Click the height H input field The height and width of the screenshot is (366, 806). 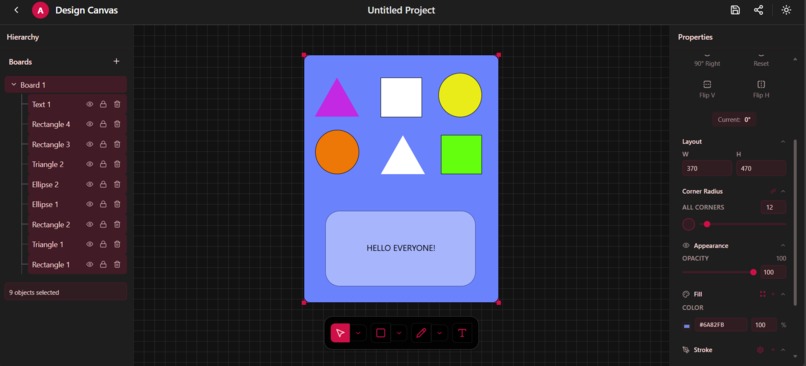(x=761, y=168)
